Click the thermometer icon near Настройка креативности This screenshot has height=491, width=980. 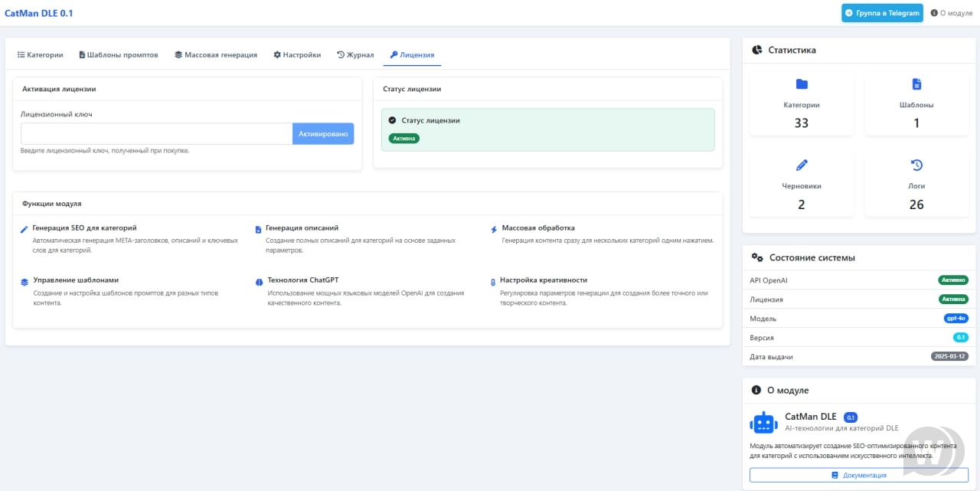tap(493, 281)
